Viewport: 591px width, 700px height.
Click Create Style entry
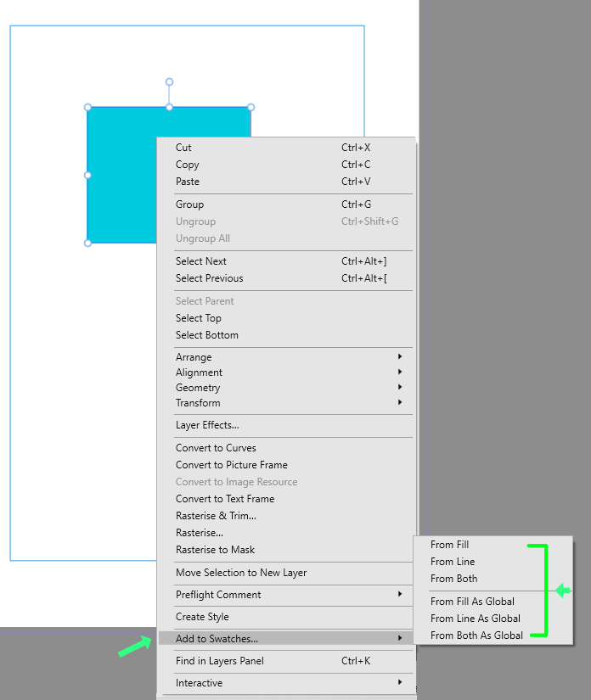pyautogui.click(x=286, y=617)
